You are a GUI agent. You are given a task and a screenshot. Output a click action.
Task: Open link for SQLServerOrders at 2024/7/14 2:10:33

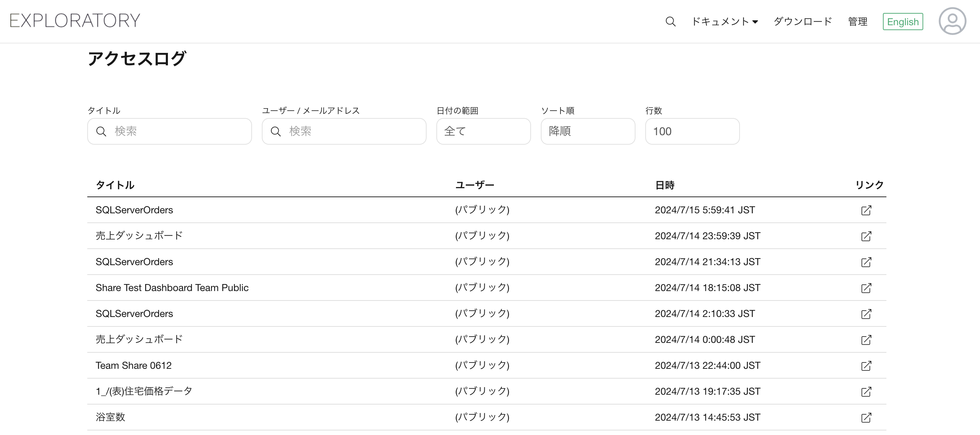866,314
